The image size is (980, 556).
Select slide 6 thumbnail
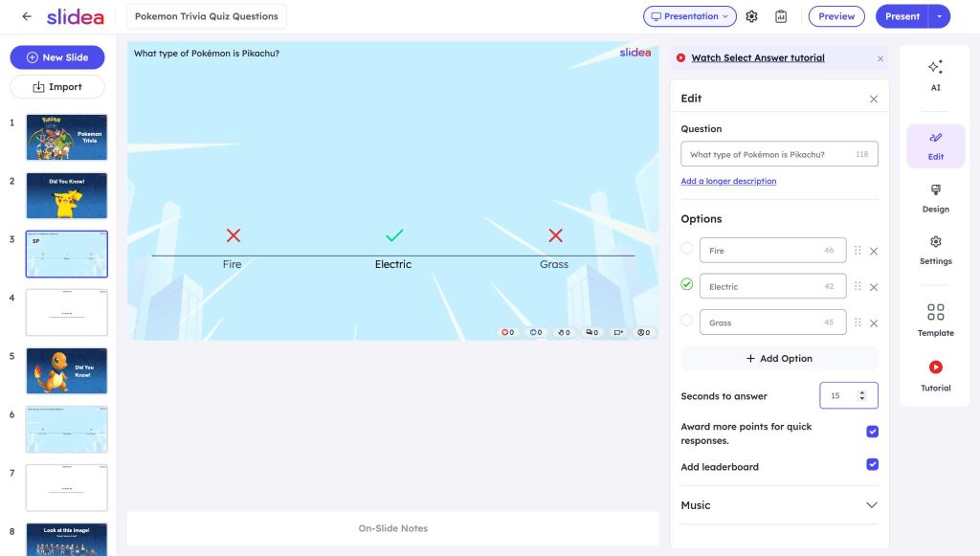click(66, 429)
